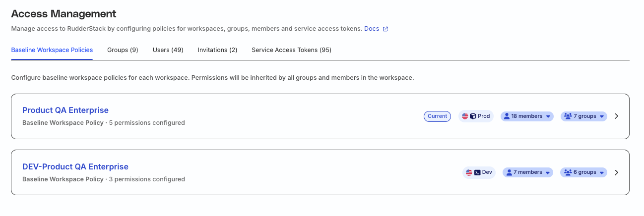
Task: Click the person icon in 18 members
Action: pos(507,116)
